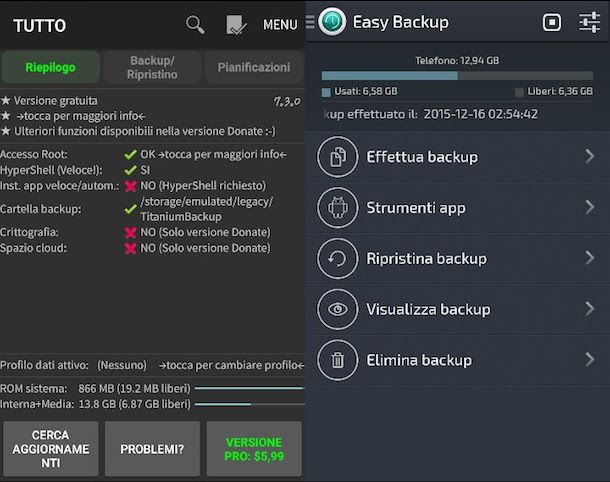Tap the Effettua backup copy icon
610x482 pixels.
[x=338, y=157]
